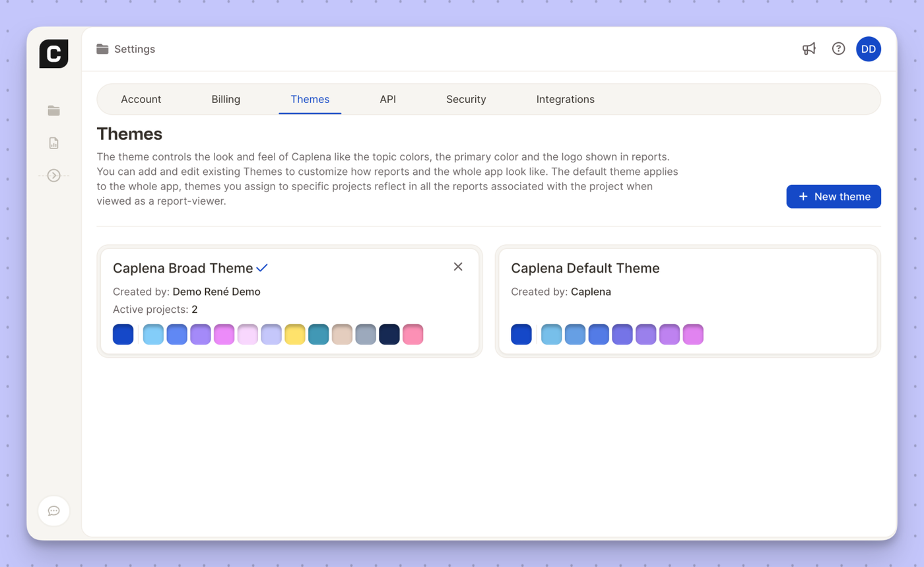The height and width of the screenshot is (567, 924).
Task: Go to the Security tab
Action: pos(466,99)
